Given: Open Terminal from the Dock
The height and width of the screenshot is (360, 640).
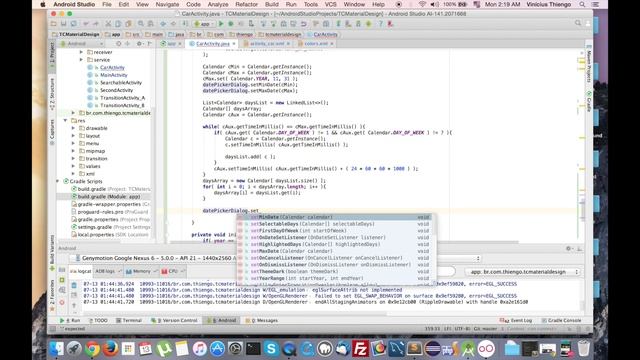Looking at the screenshot, I should click(253, 349).
